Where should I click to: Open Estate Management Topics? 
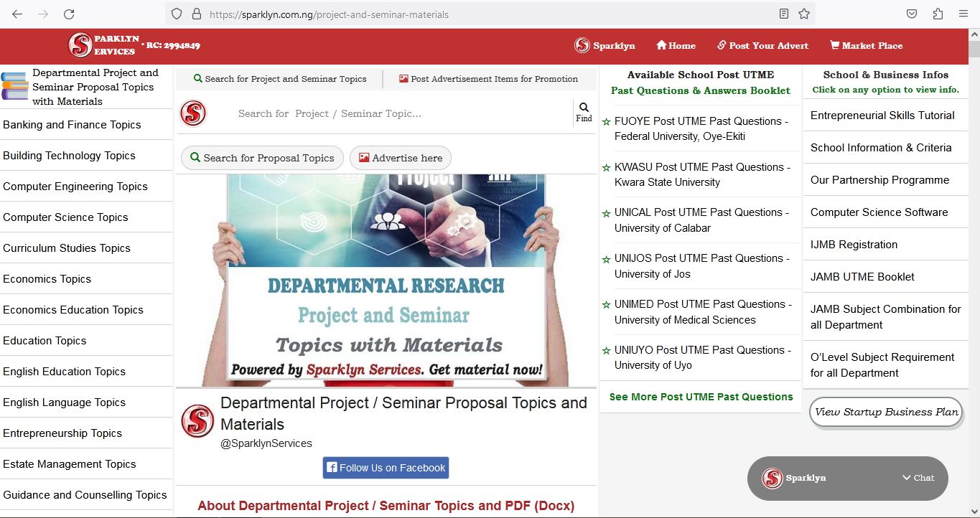tap(70, 464)
